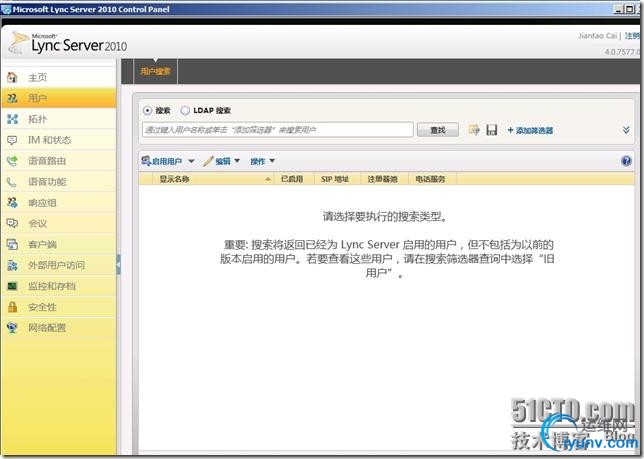The image size is (644, 459).
Task: Click the user search input field
Action: coord(278,130)
